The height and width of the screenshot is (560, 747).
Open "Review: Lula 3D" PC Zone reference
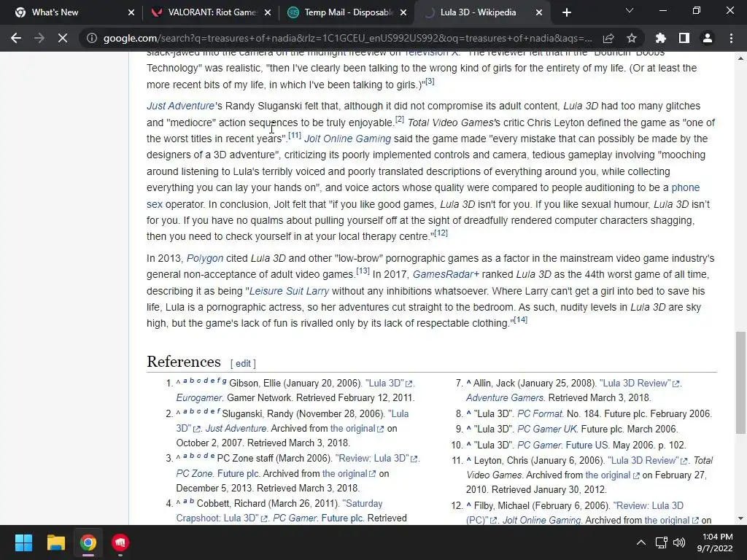coord(376,459)
